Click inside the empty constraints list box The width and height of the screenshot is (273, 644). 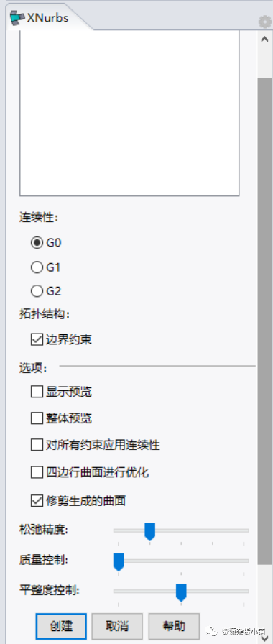(x=129, y=113)
